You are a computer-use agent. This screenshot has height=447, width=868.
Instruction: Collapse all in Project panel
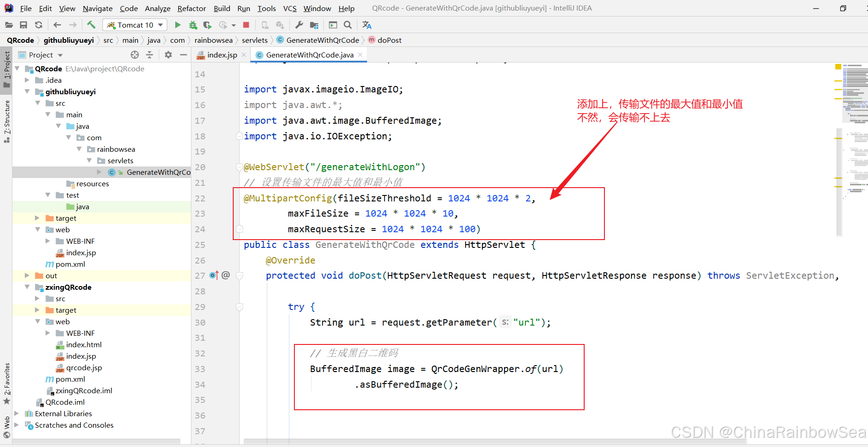tap(149, 55)
